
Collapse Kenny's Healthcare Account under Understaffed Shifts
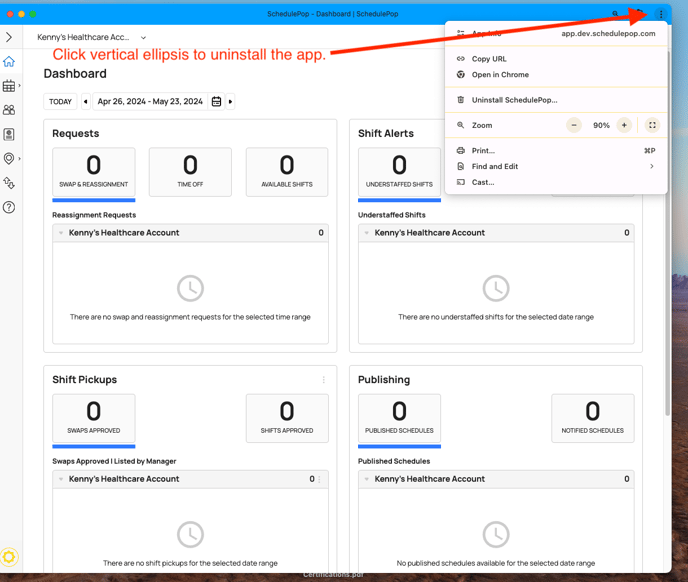tap(367, 233)
